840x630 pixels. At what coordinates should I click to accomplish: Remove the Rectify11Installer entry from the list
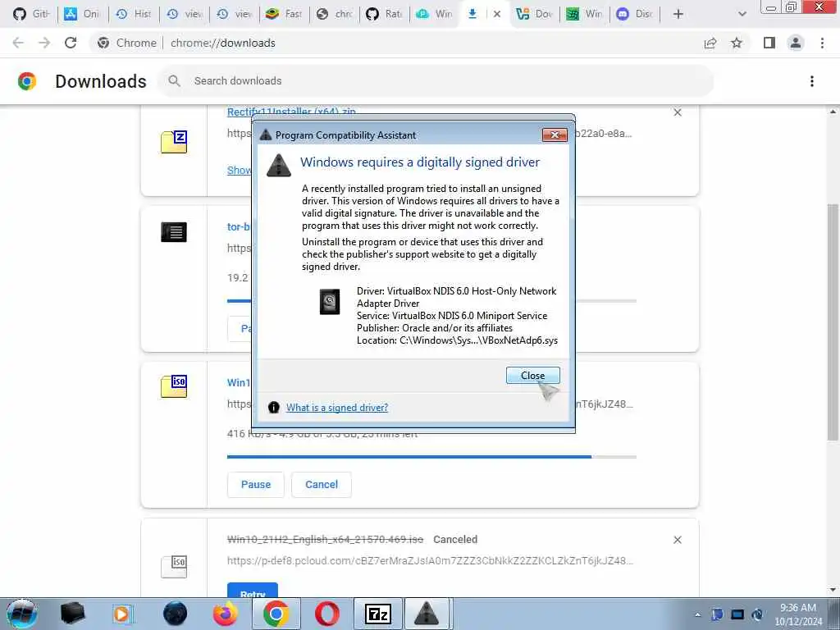pos(678,112)
